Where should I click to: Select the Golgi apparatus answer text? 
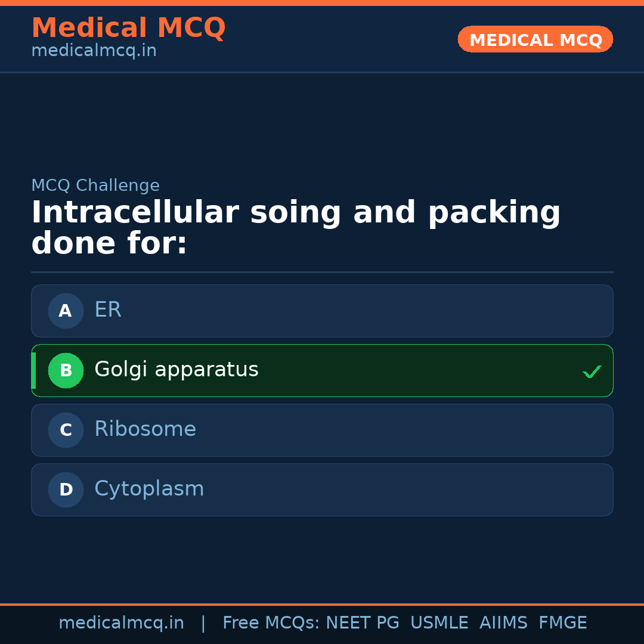pos(176,370)
